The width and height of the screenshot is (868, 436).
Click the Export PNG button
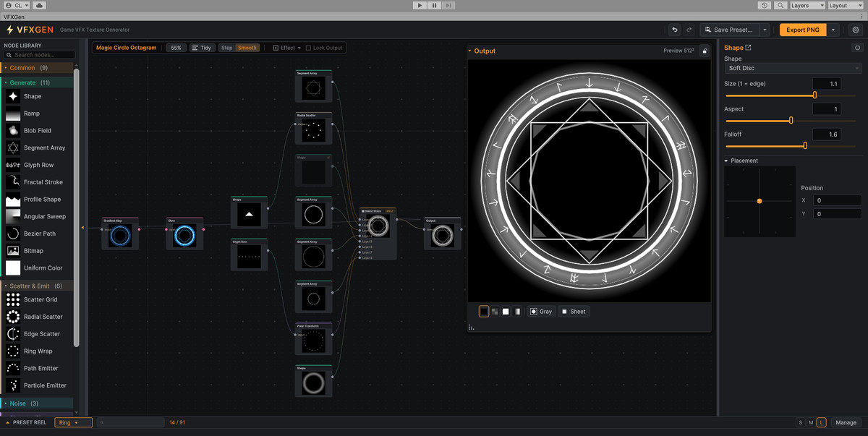click(x=803, y=30)
